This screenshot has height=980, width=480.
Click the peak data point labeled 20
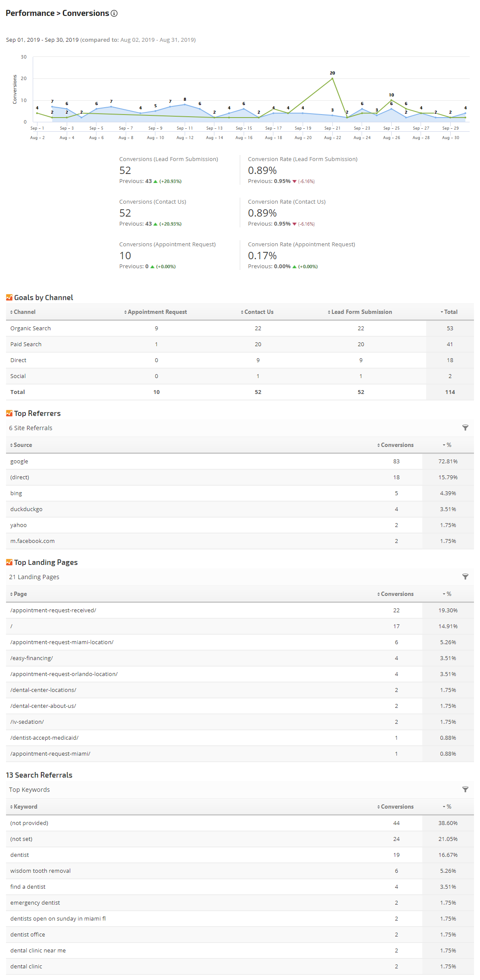tap(332, 78)
